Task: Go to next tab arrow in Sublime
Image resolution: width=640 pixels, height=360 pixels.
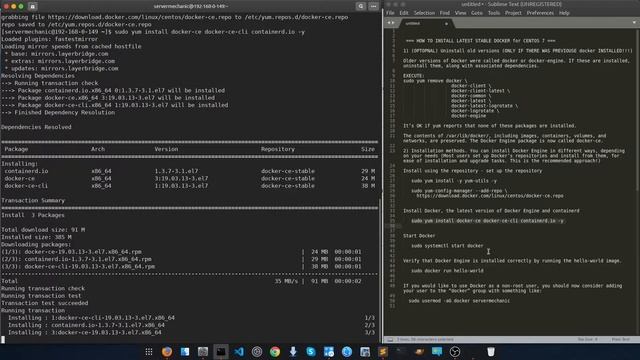Action: [393, 23]
